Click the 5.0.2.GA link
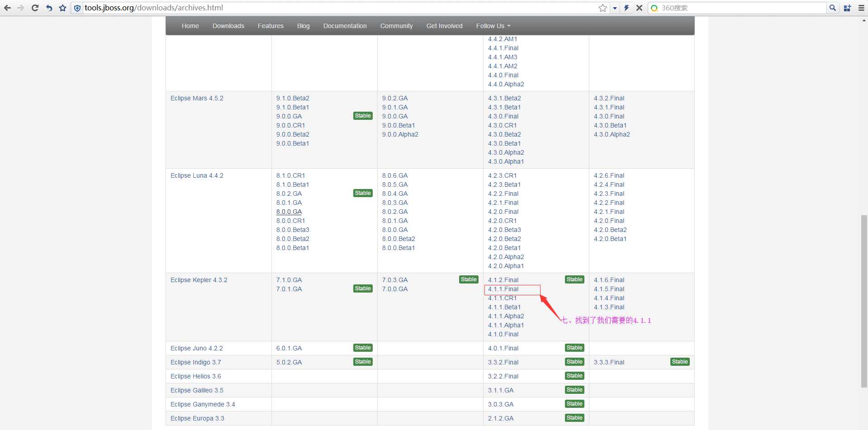The image size is (868, 430). [x=289, y=362]
